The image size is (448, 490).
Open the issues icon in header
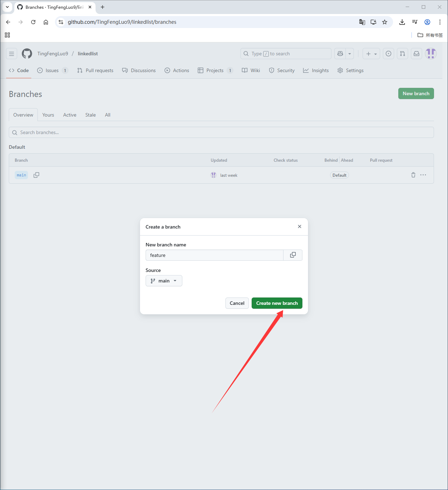(388, 54)
